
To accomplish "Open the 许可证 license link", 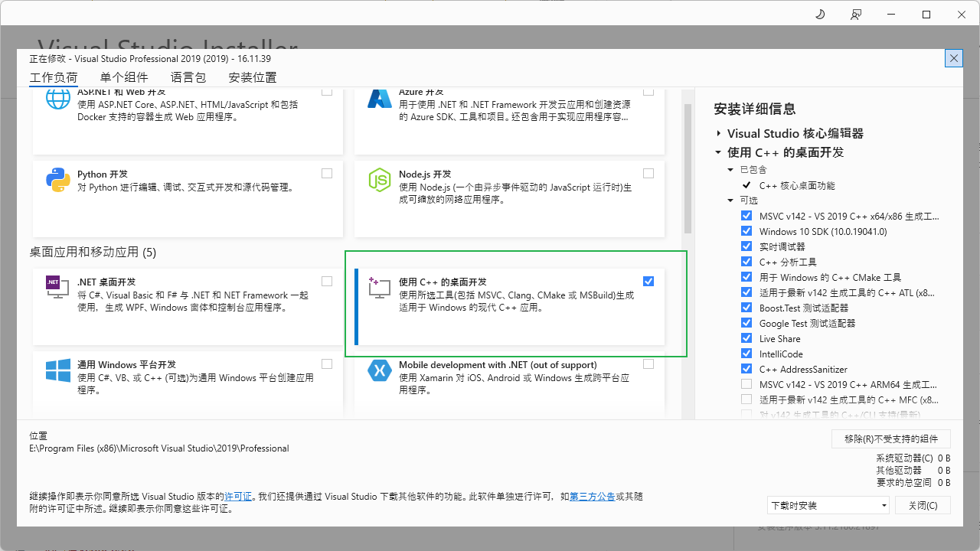I will pos(238,497).
